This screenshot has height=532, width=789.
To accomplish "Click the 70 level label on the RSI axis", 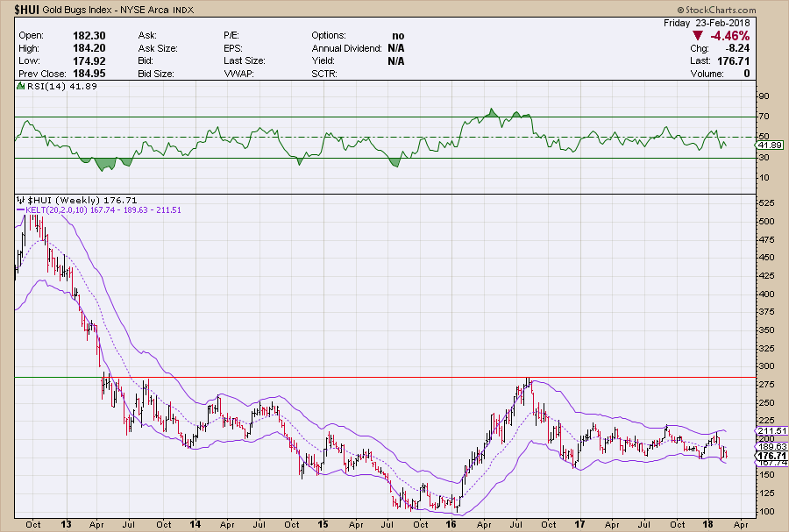I will pos(764,117).
